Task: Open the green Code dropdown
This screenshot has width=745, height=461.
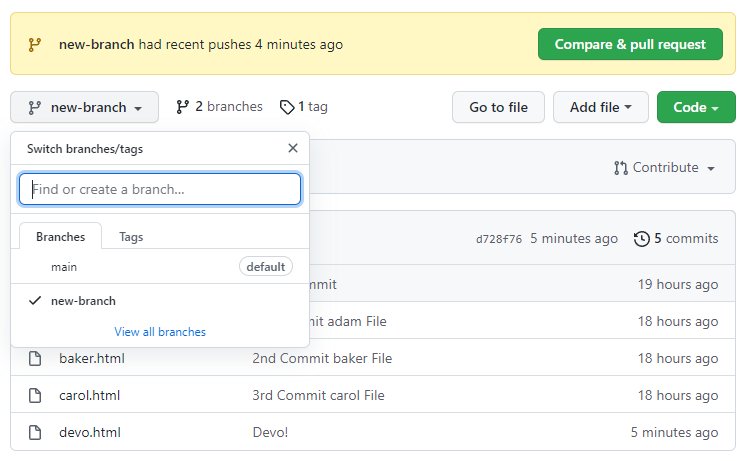Action: coord(696,107)
